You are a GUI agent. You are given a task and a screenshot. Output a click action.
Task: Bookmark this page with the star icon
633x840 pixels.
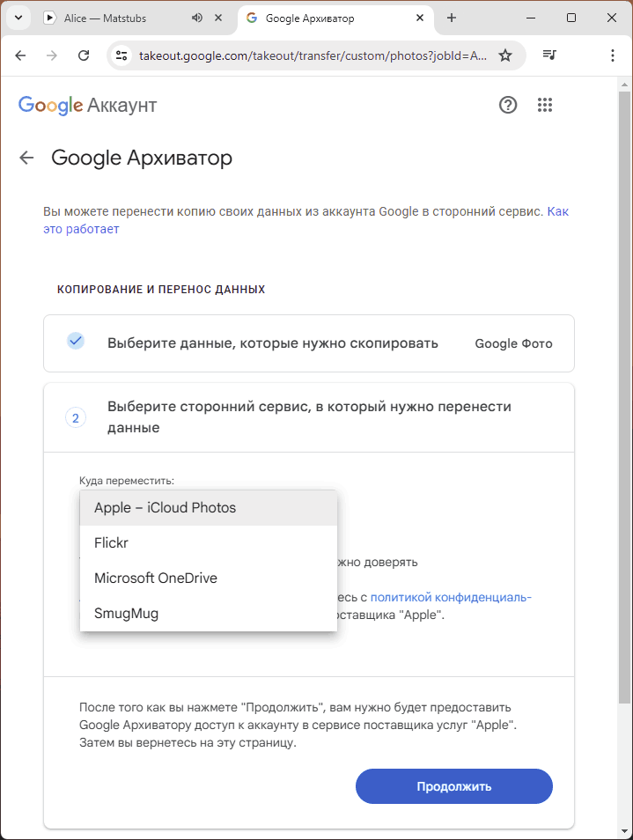coord(505,55)
